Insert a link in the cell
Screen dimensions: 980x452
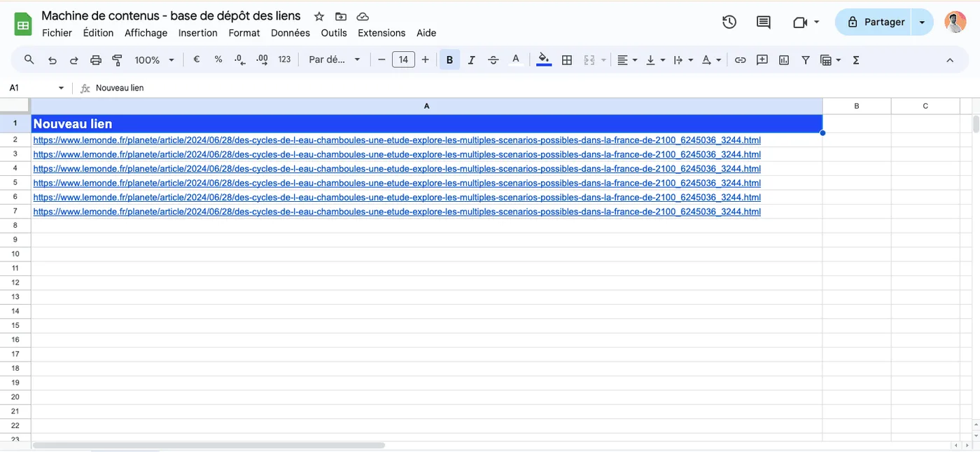click(x=740, y=60)
